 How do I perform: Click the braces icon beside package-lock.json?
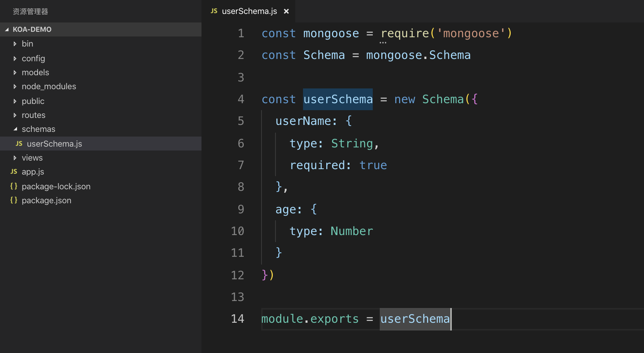[x=14, y=186]
